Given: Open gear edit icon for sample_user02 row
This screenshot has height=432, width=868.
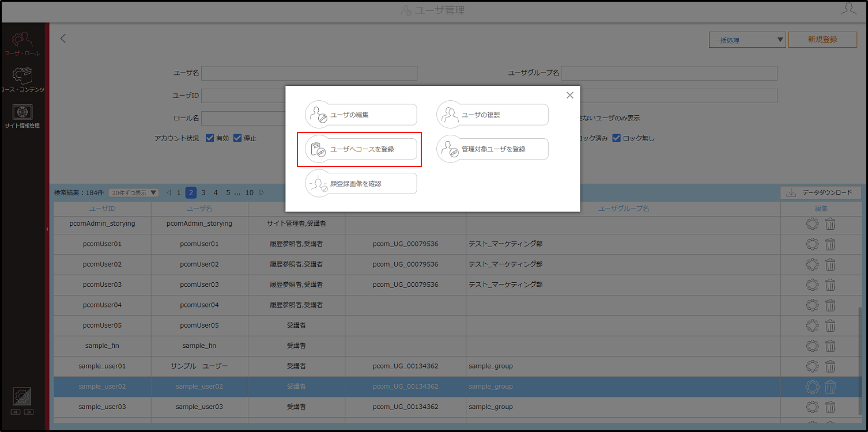Looking at the screenshot, I should click(813, 386).
